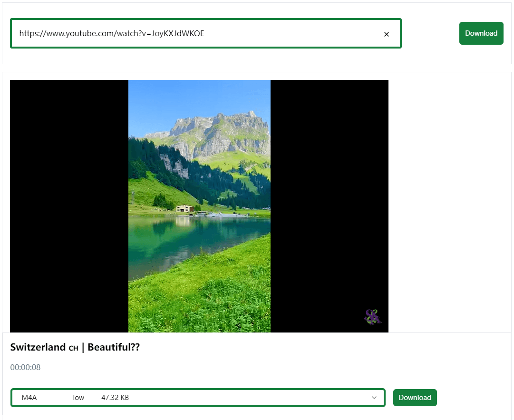Viewport: 514px width, 420px height.
Task: Click the right black bar of the video
Action: [x=329, y=205]
